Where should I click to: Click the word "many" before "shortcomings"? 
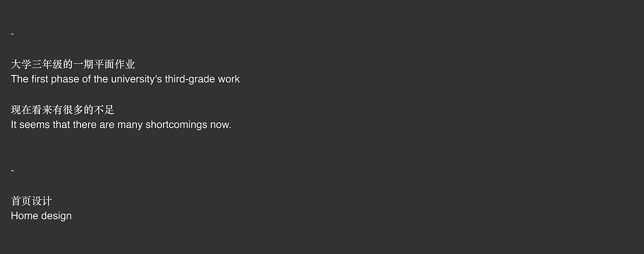pos(130,125)
